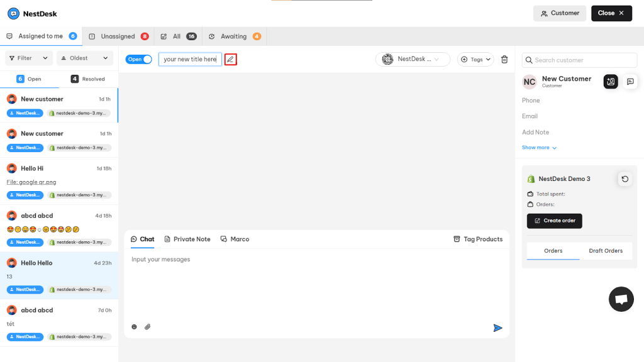Screen dimensions: 644x362
Task: Click the Search customer field
Action: 579,60
